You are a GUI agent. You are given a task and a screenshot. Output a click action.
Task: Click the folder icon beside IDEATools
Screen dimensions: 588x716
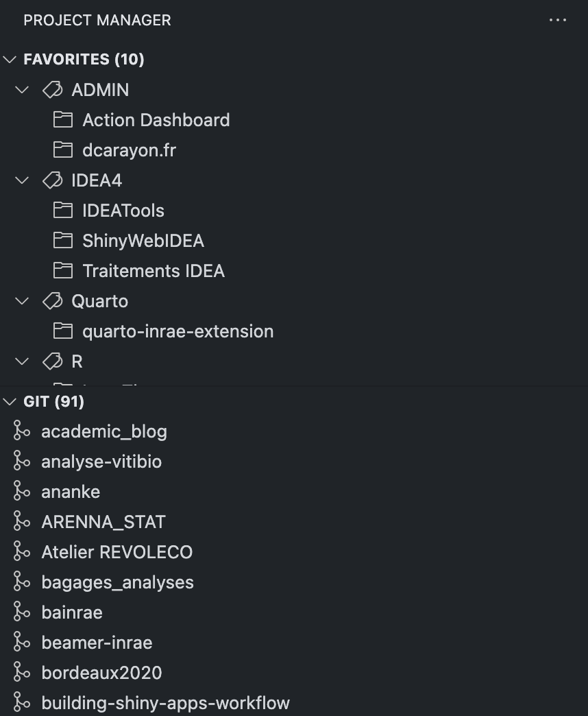tap(63, 211)
